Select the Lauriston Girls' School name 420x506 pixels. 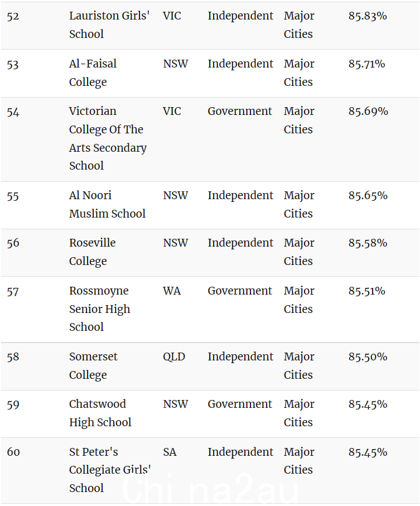coord(109,25)
